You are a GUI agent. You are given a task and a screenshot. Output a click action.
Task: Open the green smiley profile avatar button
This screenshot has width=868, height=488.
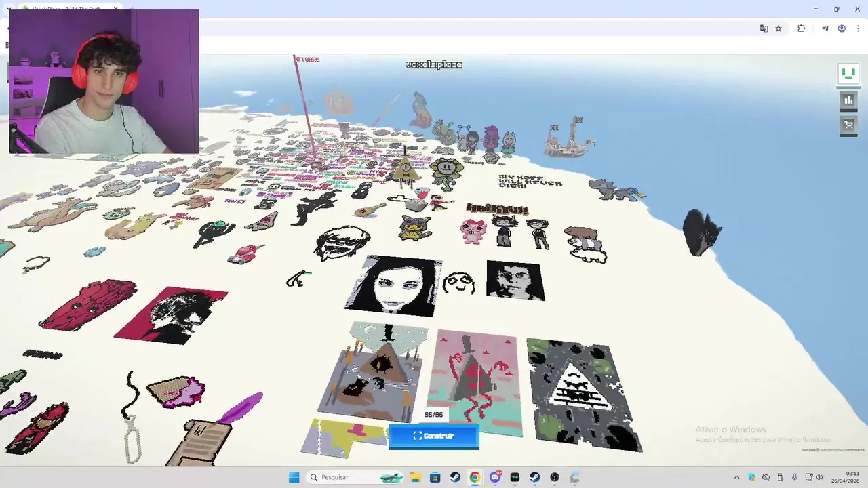pos(848,74)
